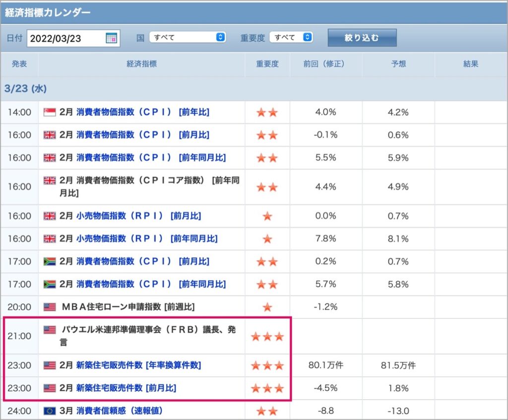Image resolution: width=508 pixels, height=420 pixels.
Task: Click the 絞り込む filter button
Action: [x=362, y=38]
